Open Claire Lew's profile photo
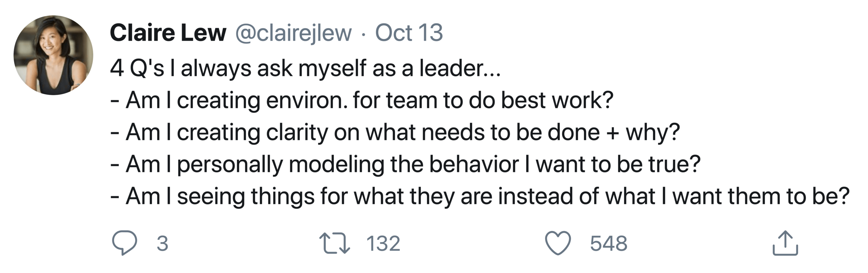This screenshot has height=273, width=868. [53, 55]
